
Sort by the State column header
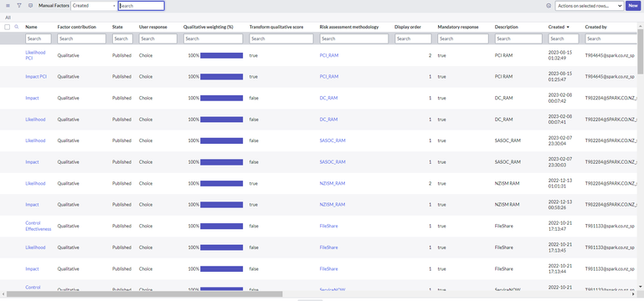coord(117,27)
